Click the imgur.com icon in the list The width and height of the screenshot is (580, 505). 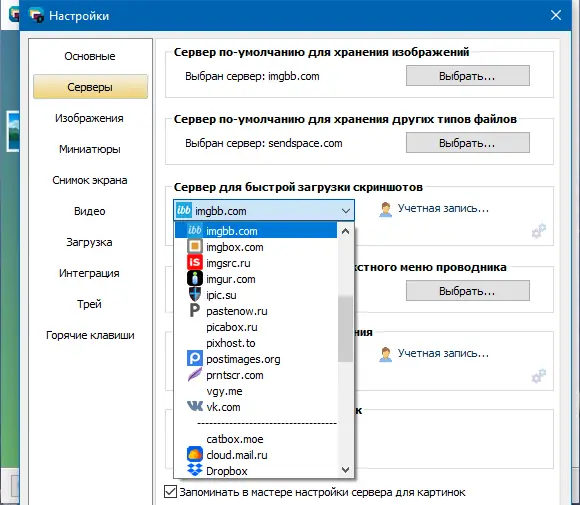click(195, 279)
